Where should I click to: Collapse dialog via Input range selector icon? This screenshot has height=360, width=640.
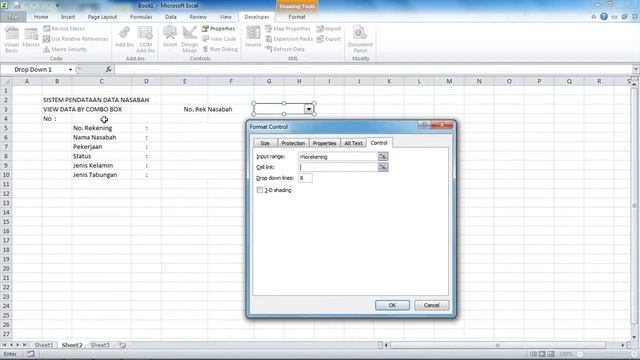(x=383, y=157)
